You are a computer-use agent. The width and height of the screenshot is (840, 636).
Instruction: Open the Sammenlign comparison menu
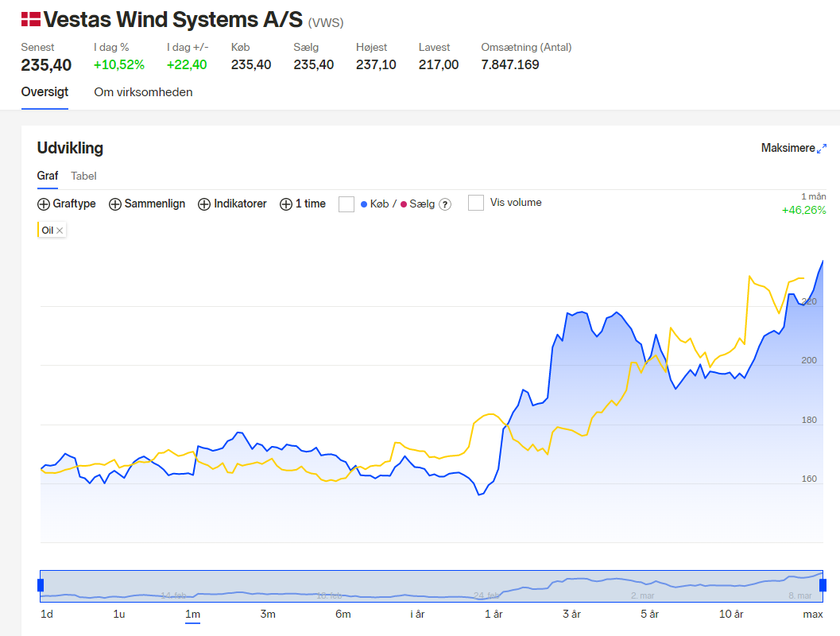point(147,204)
